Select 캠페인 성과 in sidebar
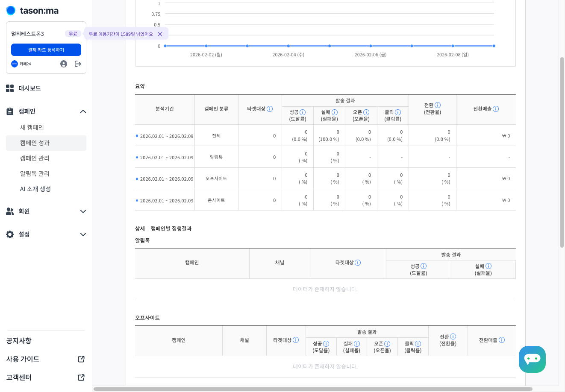Screen dimensions: 565x392 pos(46,143)
